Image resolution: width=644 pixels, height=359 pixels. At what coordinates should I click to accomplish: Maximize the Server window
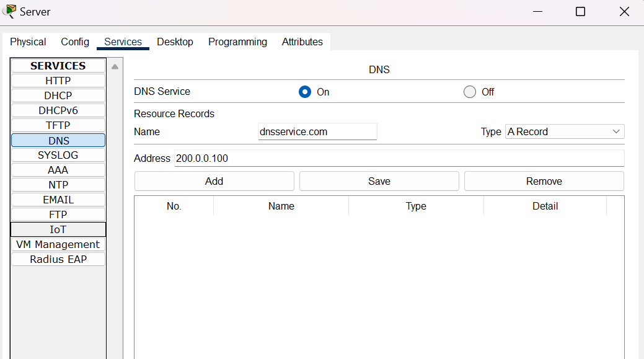click(x=580, y=12)
